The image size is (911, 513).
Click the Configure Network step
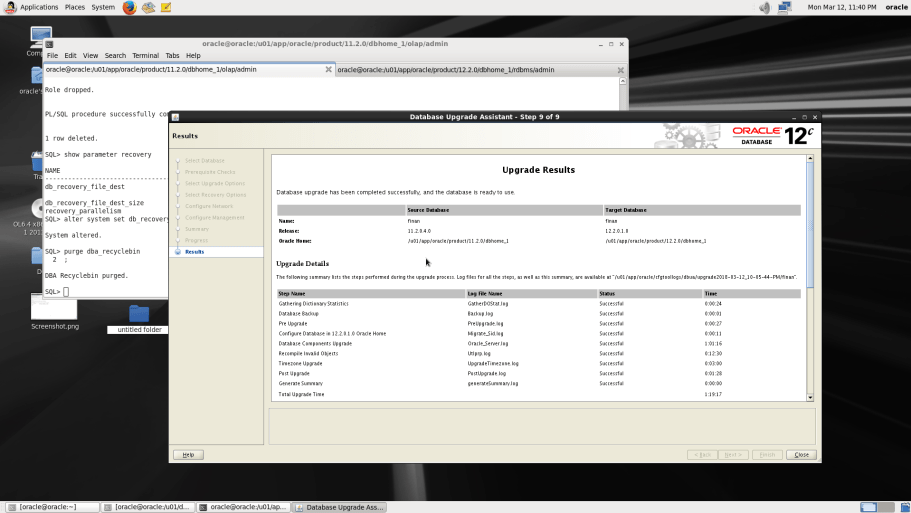point(209,206)
